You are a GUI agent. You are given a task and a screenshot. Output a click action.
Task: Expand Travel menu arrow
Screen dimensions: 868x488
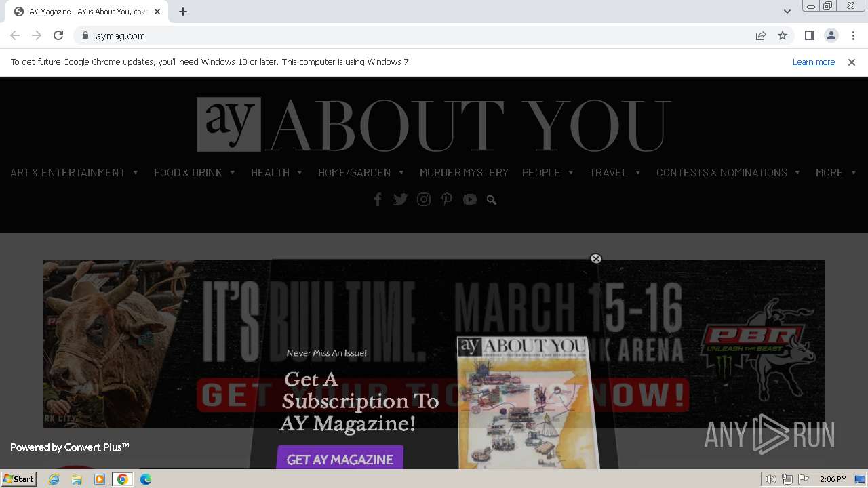click(x=638, y=173)
